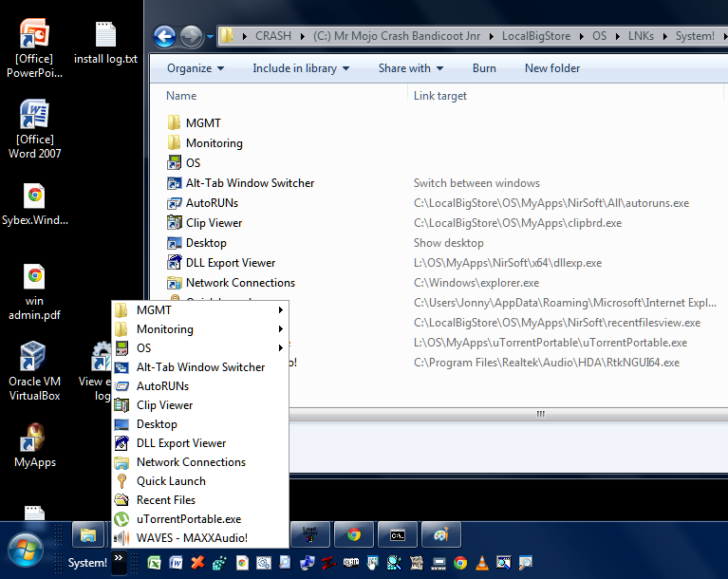Image resolution: width=728 pixels, height=579 pixels.
Task: Switch to the Chrome taskbar button
Action: click(x=354, y=535)
